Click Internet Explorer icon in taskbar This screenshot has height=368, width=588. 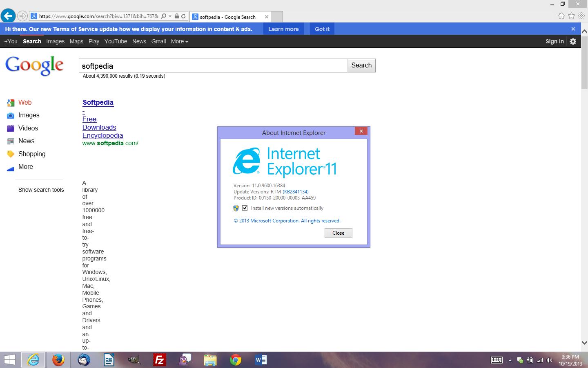33,360
